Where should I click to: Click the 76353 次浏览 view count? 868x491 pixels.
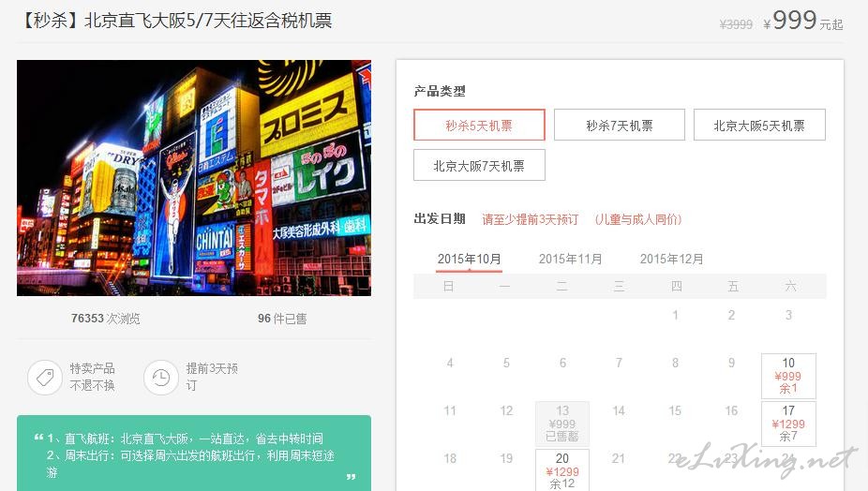point(105,319)
